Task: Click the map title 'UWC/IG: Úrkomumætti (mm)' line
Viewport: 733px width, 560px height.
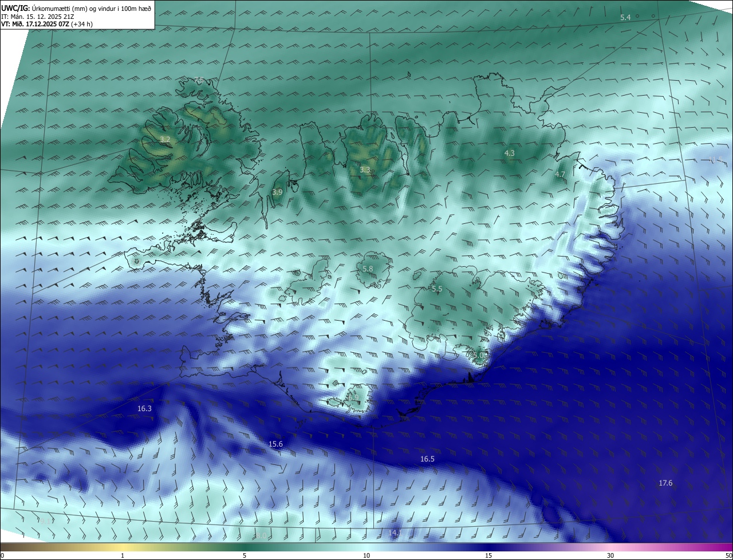Action: pos(76,7)
